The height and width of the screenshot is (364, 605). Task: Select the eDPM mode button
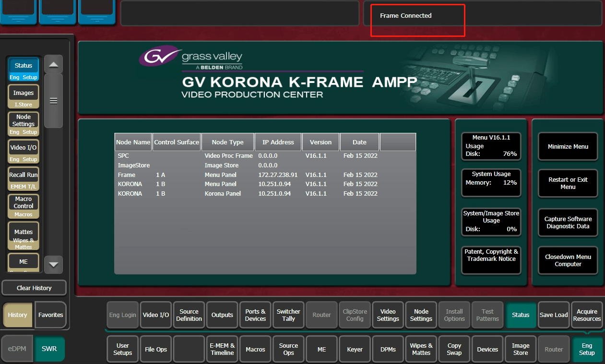(x=17, y=349)
